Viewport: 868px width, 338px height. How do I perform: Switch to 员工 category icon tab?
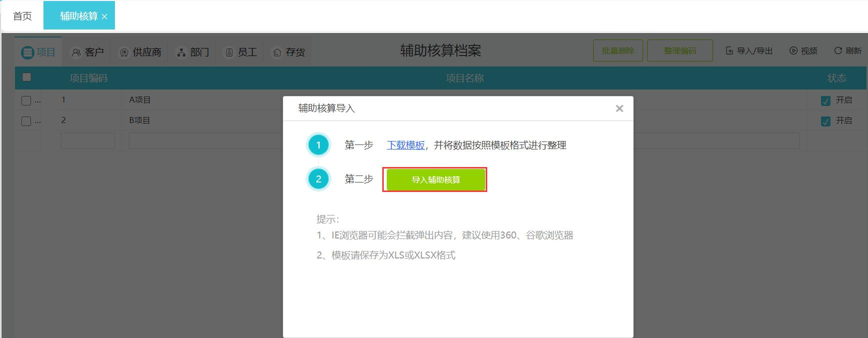pos(241,52)
